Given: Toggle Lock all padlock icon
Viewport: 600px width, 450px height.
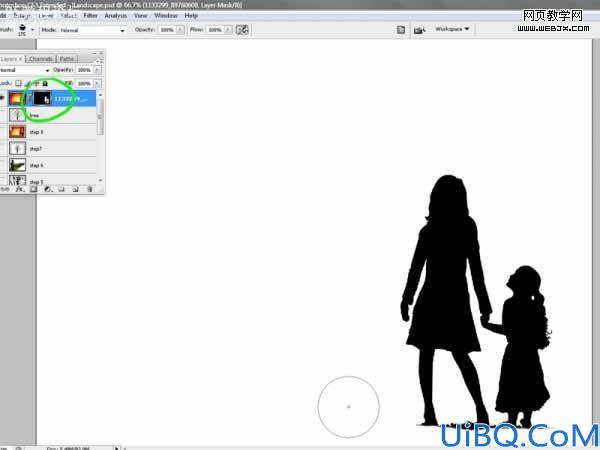Looking at the screenshot, I should click(x=45, y=83).
